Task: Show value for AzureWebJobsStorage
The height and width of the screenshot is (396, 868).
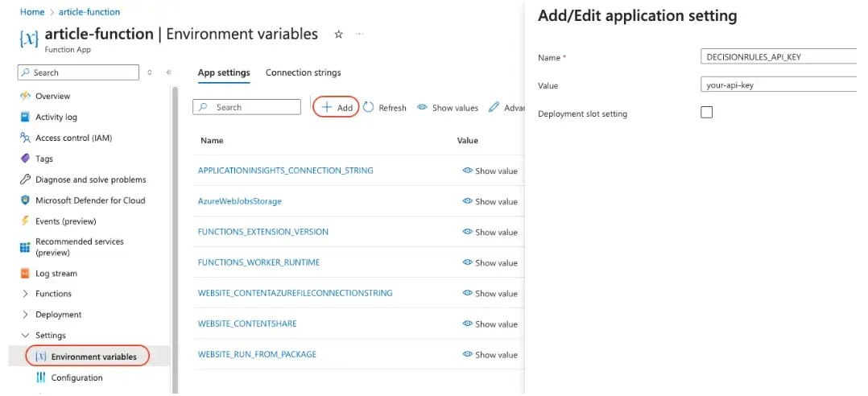Action: 490,201
